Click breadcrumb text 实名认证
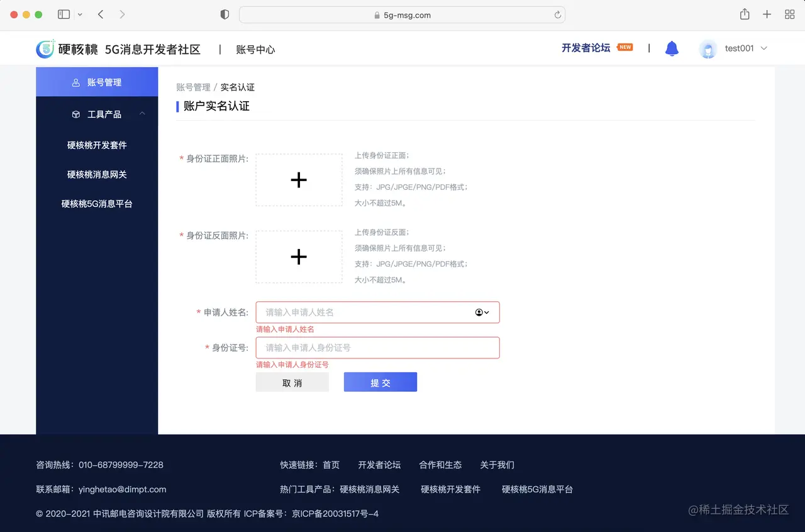This screenshot has height=532, width=805. tap(237, 87)
